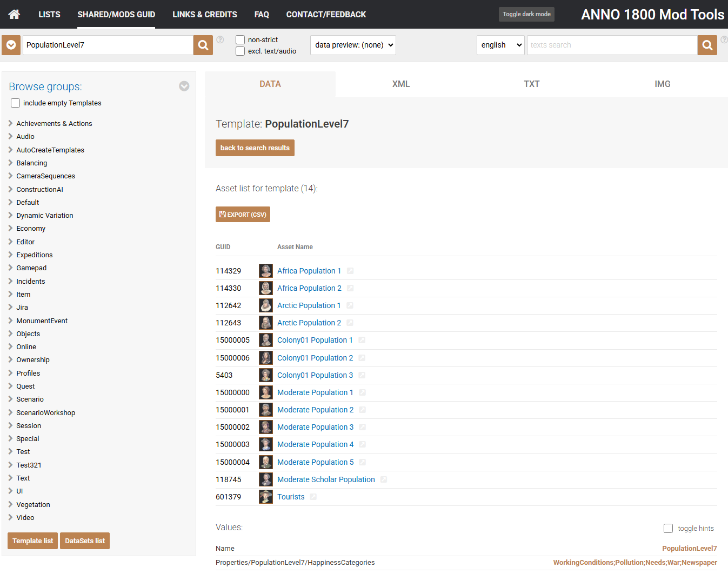Click the back to search results button
The image size is (728, 587).
pyautogui.click(x=255, y=148)
